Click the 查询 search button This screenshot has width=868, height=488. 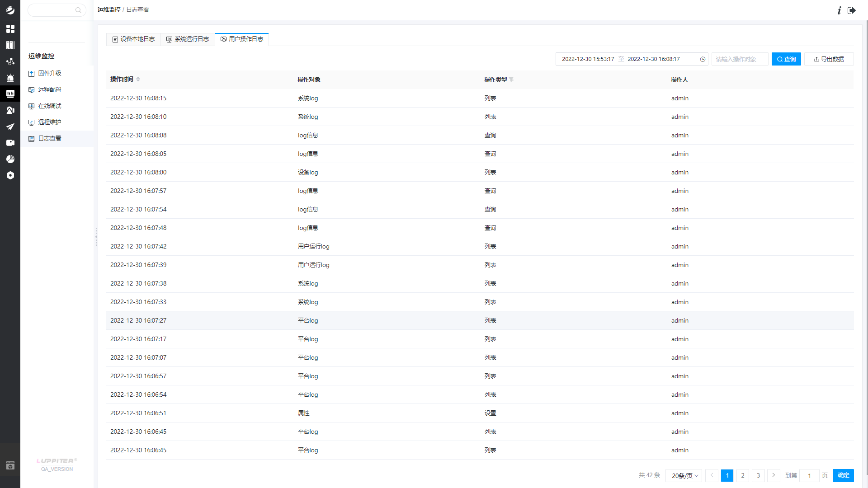pyautogui.click(x=786, y=59)
